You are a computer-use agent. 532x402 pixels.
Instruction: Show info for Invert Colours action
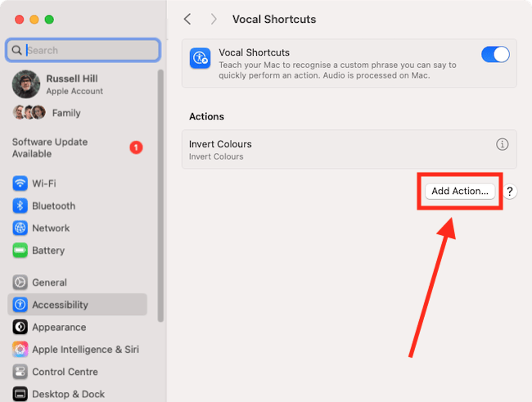[503, 144]
